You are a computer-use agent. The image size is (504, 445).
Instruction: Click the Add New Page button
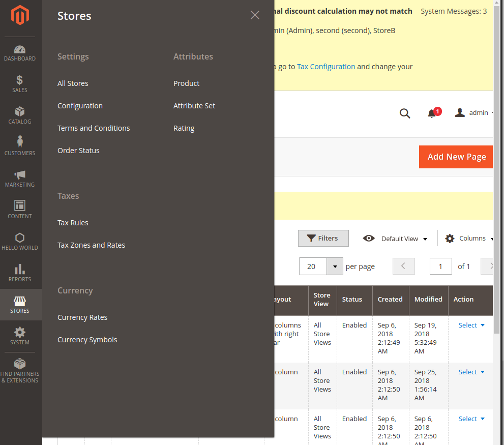[x=456, y=157]
